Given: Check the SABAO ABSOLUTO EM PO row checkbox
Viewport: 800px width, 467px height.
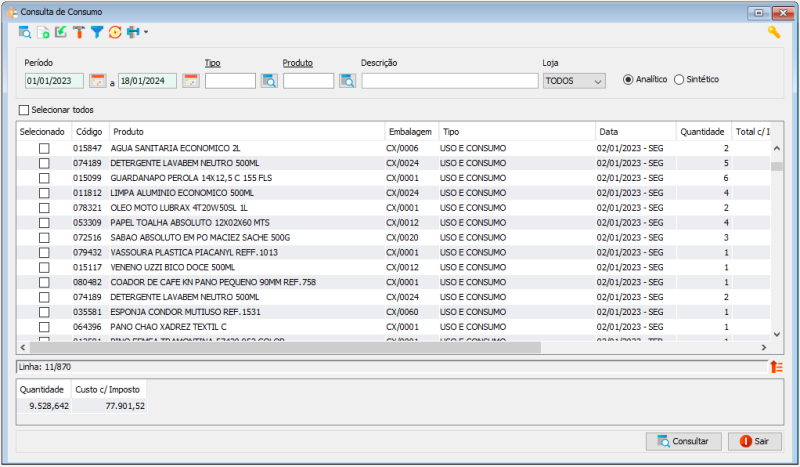Looking at the screenshot, I should coord(44,237).
